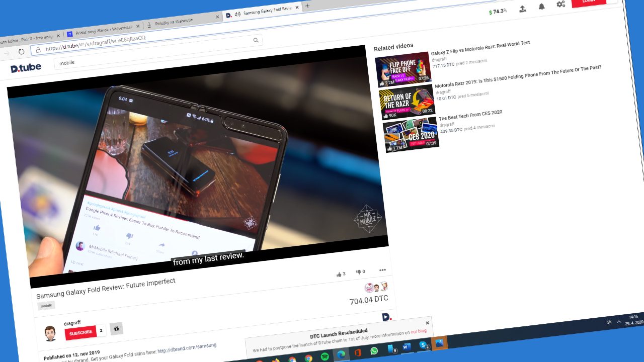Open the dragraff channel name link
The height and width of the screenshot is (362, 644).
(x=72, y=323)
